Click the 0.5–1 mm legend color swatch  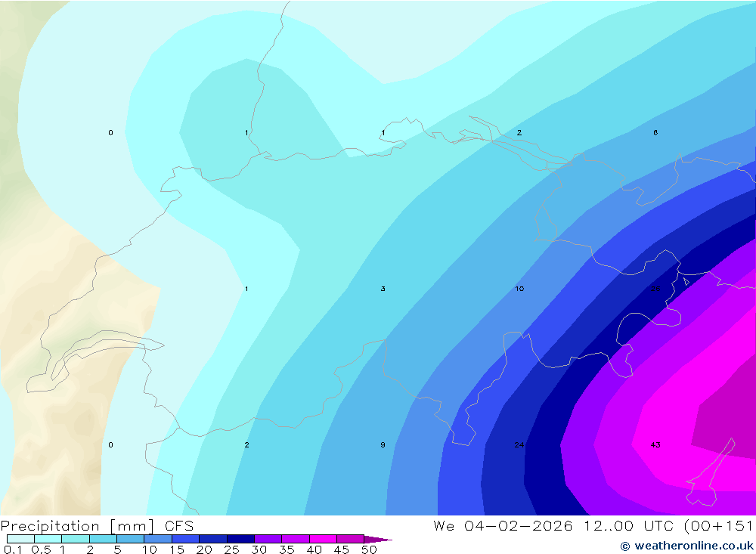[48, 539]
